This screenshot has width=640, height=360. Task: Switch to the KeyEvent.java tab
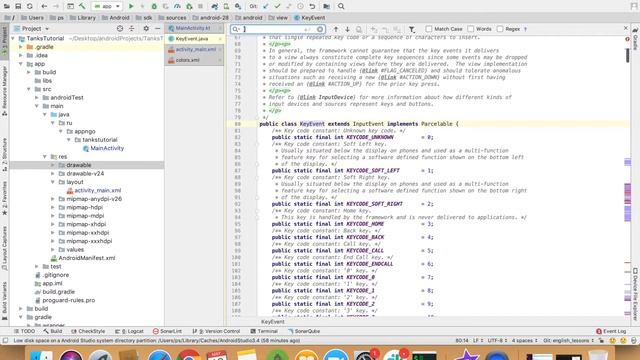[194, 39]
